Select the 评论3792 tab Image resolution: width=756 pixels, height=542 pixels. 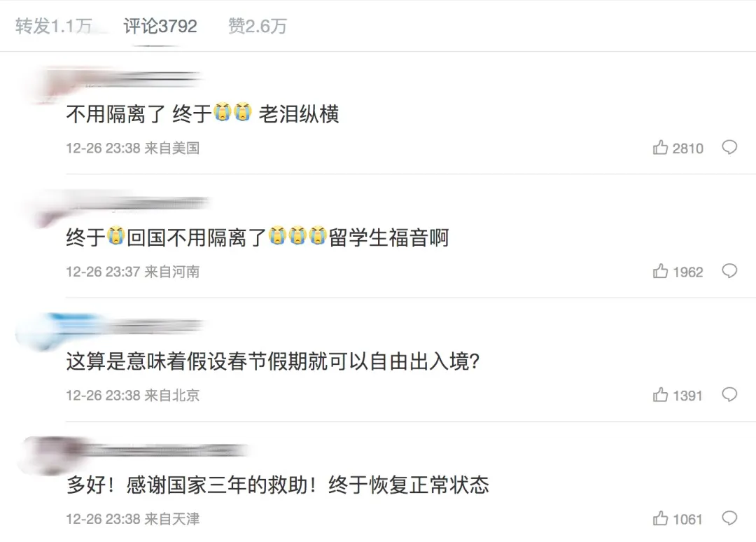[160, 26]
